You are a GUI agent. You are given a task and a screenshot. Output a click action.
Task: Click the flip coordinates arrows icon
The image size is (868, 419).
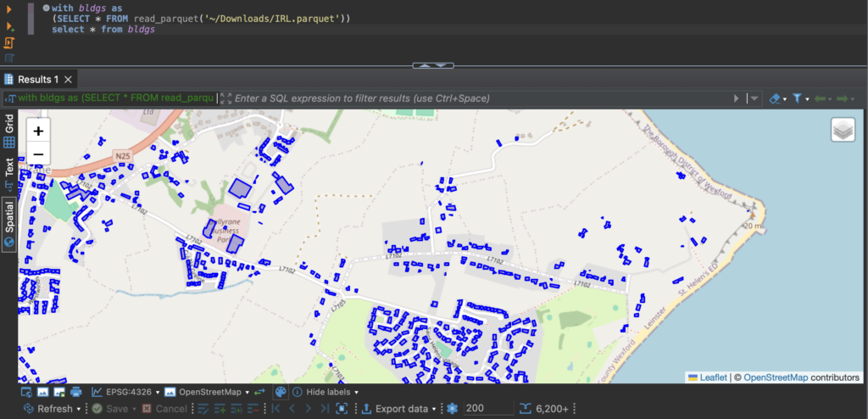(260, 392)
